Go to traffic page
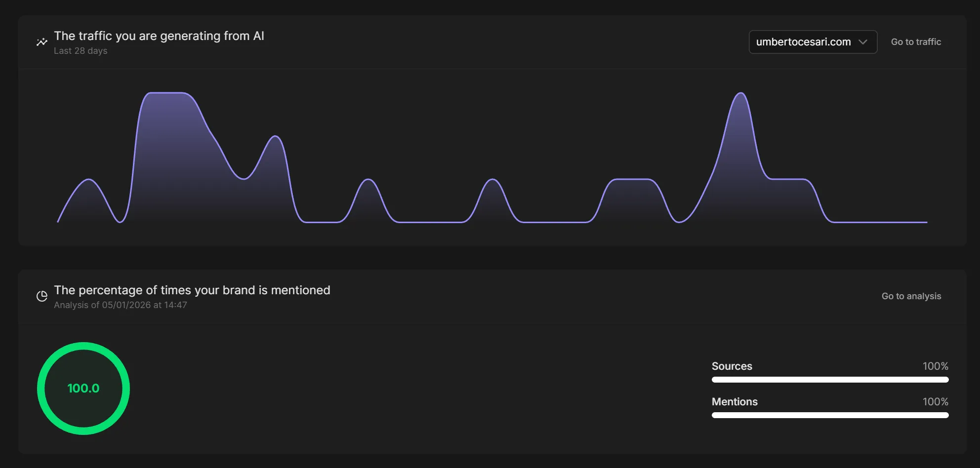Image resolution: width=980 pixels, height=468 pixels. pos(916,42)
